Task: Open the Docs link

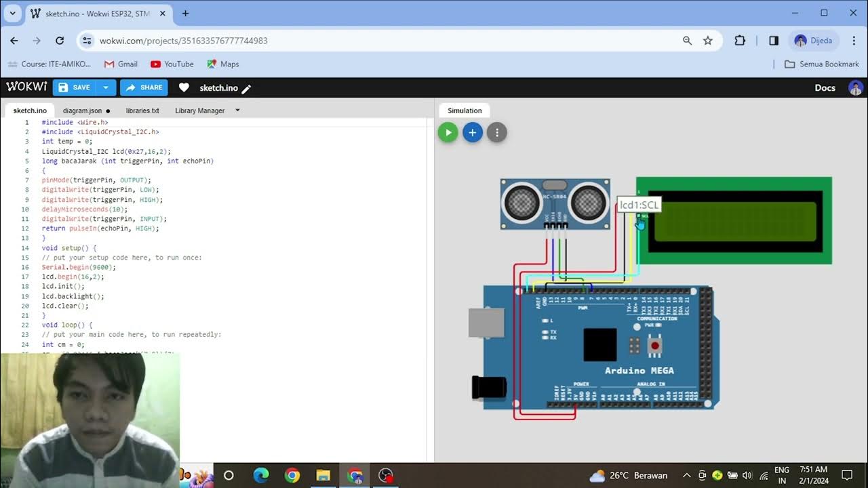Action: tap(825, 87)
